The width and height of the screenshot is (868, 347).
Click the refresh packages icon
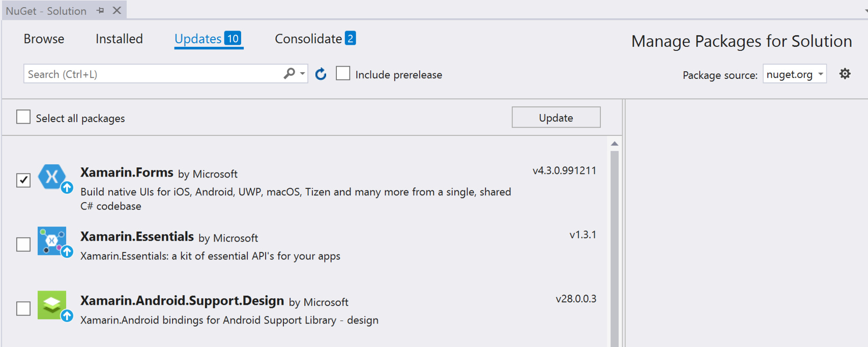pos(321,74)
